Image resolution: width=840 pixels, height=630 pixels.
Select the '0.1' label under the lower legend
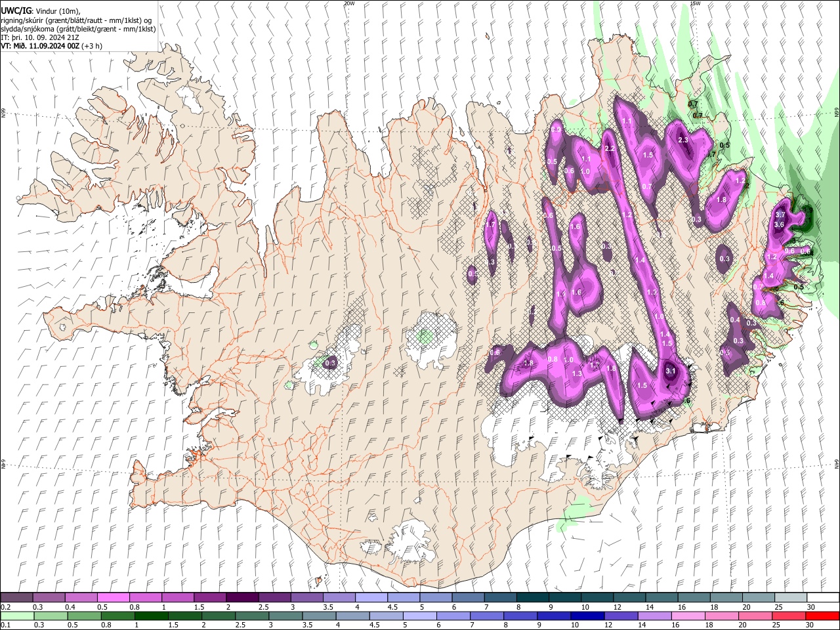click(6, 625)
